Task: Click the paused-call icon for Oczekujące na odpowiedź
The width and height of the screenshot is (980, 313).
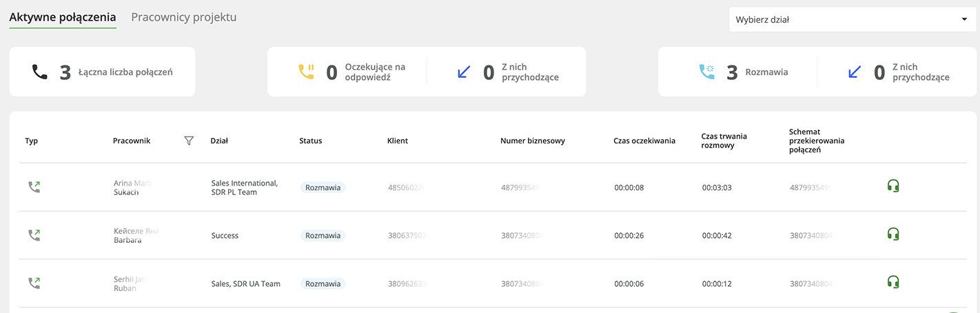Action: (306, 72)
